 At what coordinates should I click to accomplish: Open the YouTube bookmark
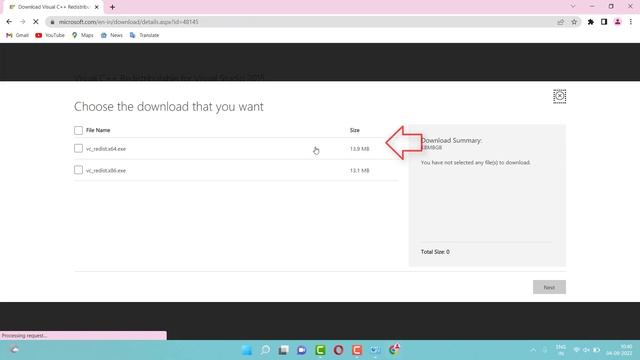[50, 35]
